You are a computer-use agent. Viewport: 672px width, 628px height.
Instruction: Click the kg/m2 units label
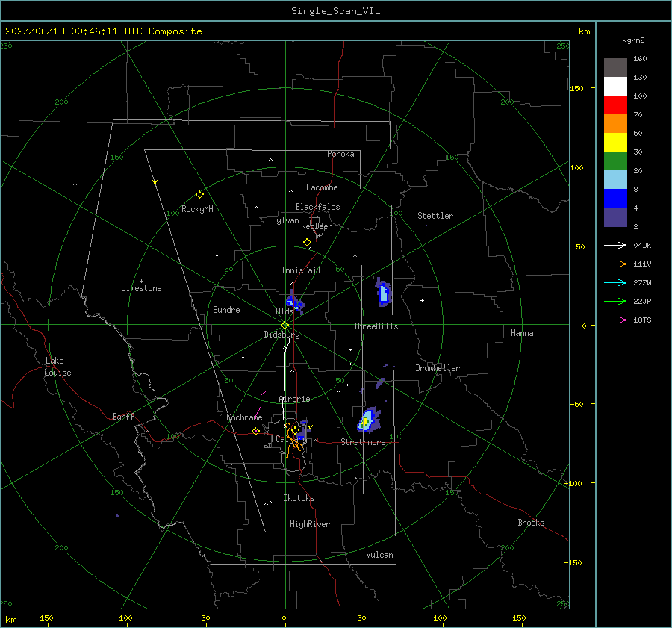pos(633,40)
